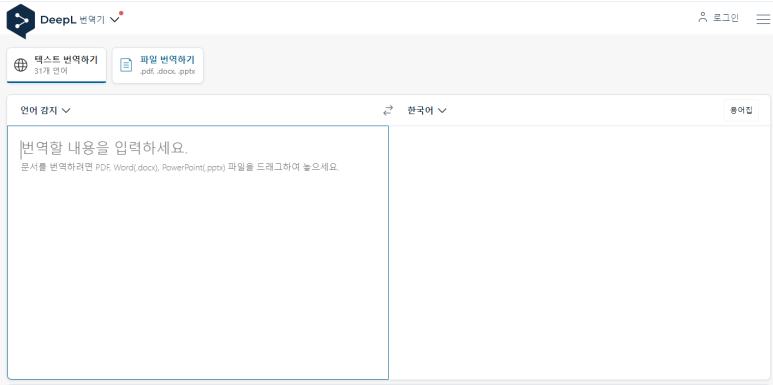Click the '31개 언어' subtitle text
773x385 pixels.
coord(51,71)
